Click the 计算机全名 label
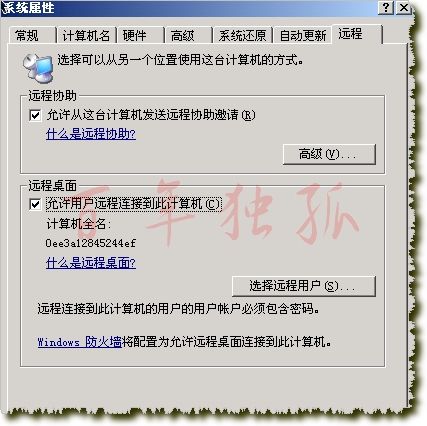 (x=79, y=224)
